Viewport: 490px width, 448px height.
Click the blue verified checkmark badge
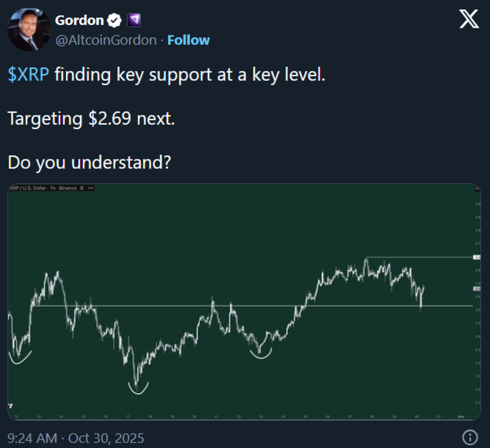point(114,21)
